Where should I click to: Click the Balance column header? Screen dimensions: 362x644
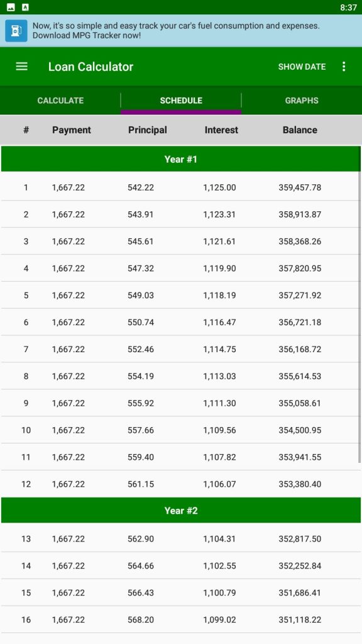tap(300, 130)
